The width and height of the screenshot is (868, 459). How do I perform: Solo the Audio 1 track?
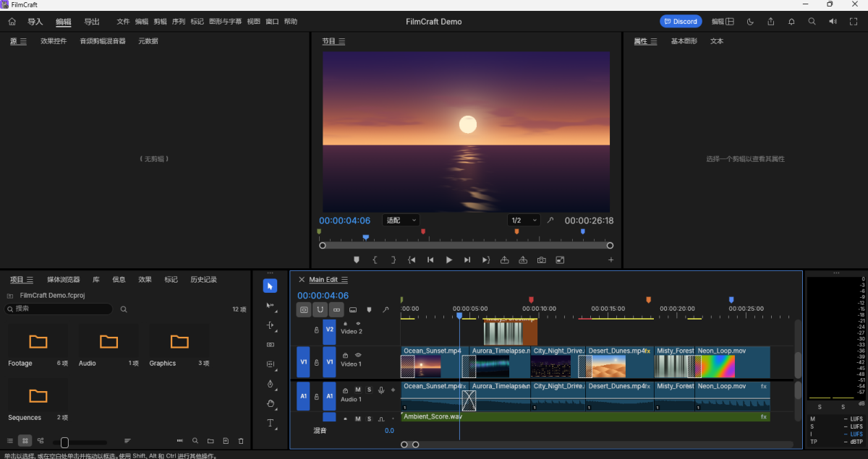tap(369, 390)
